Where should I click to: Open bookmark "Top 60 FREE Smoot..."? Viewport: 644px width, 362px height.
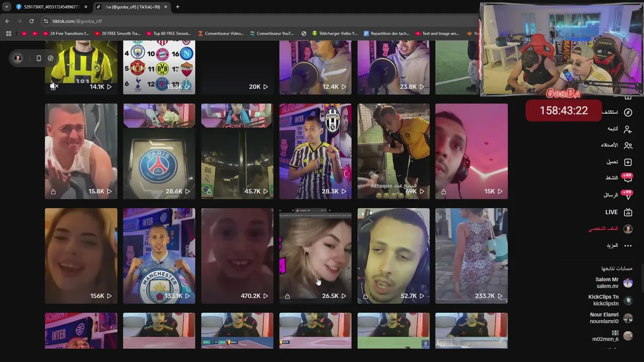click(x=168, y=34)
